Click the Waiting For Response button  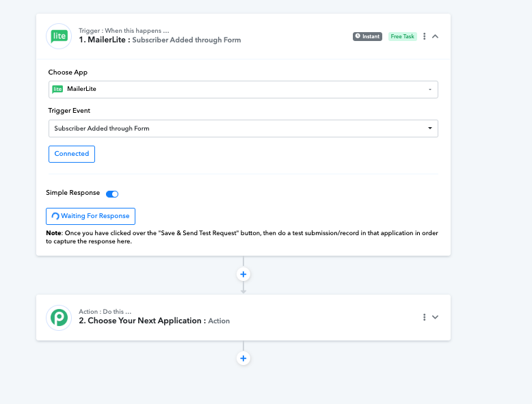pos(90,216)
